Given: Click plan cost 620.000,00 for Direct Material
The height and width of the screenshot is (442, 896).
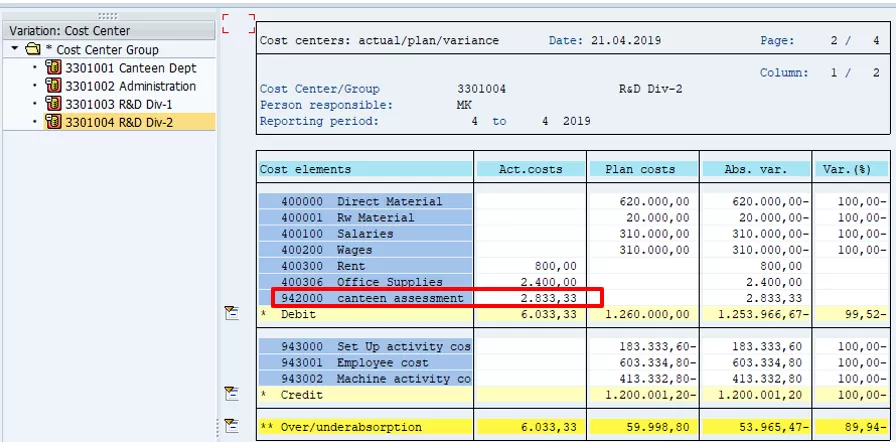Looking at the screenshot, I should (x=654, y=201).
